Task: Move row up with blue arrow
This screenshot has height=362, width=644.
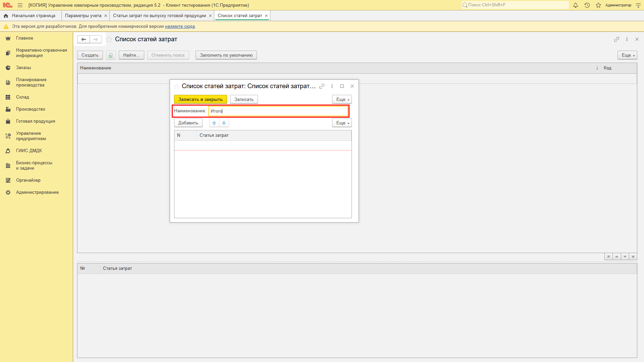Action: 214,123
